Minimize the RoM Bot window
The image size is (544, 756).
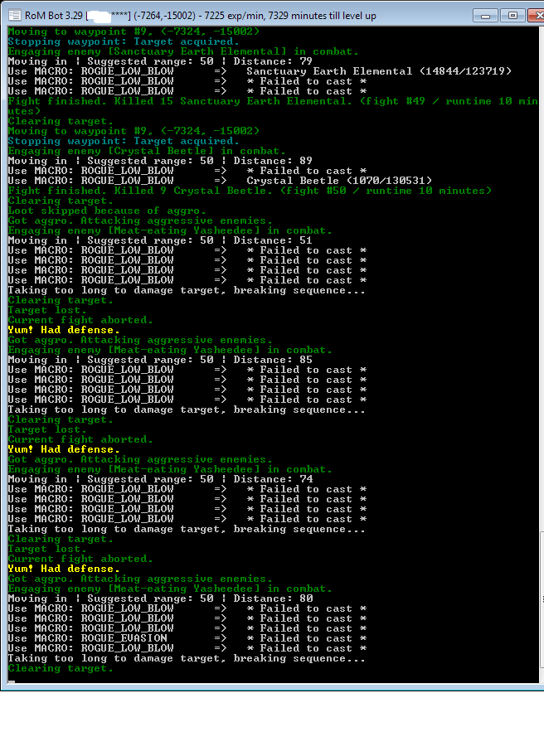[x=488, y=15]
